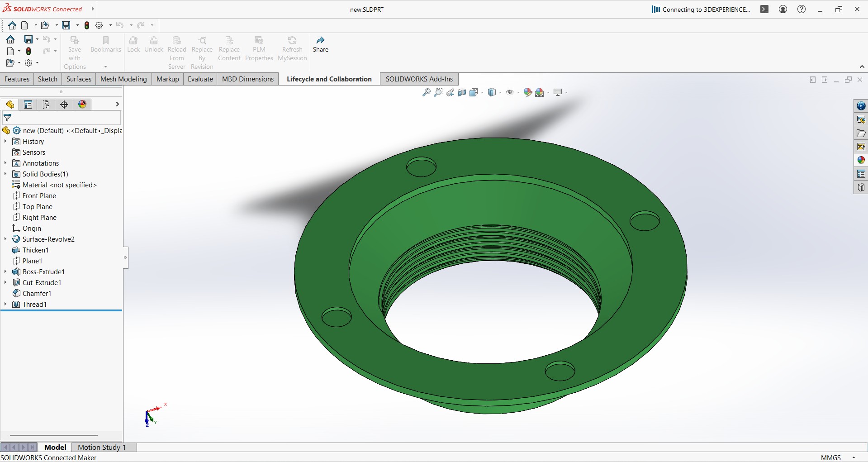
Task: Open the DisplayManager tab
Action: (82, 105)
